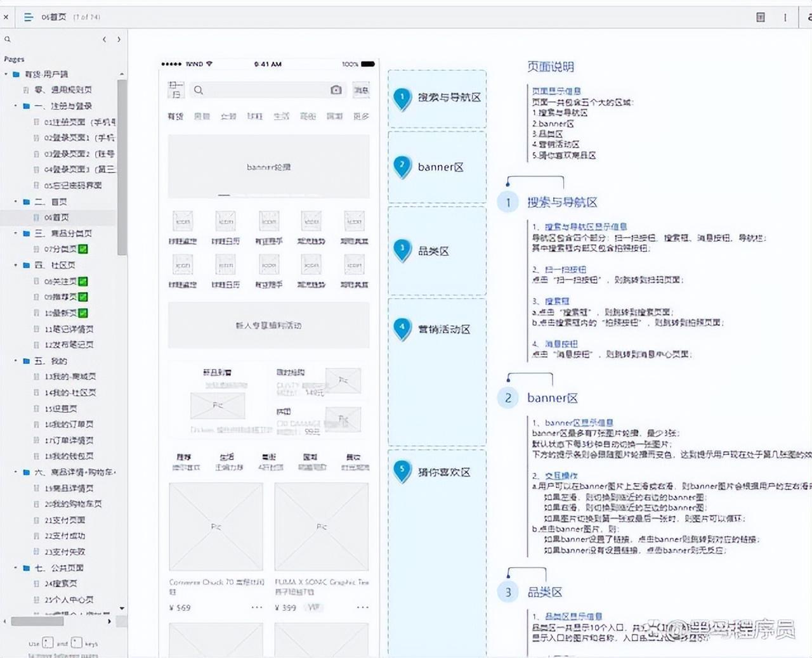Viewport: 812px width, 658px height.
Task: Click green note icon beside 07分类页
Action: pos(83,249)
